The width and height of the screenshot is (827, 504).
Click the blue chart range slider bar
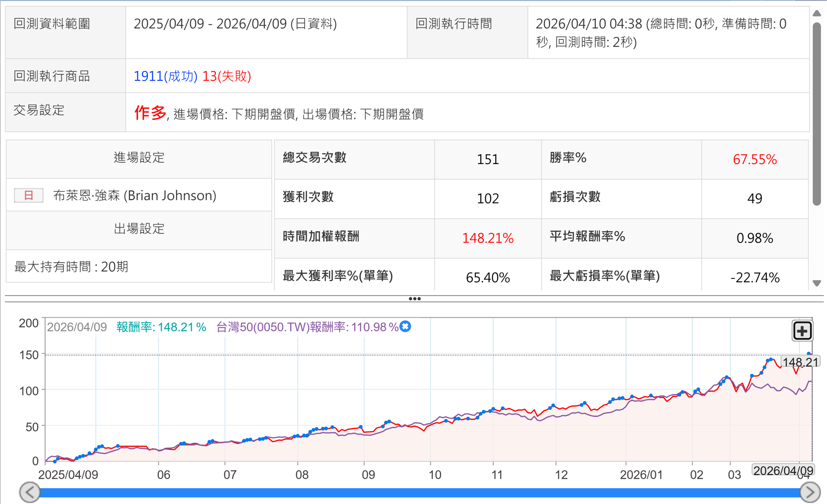coord(420,493)
